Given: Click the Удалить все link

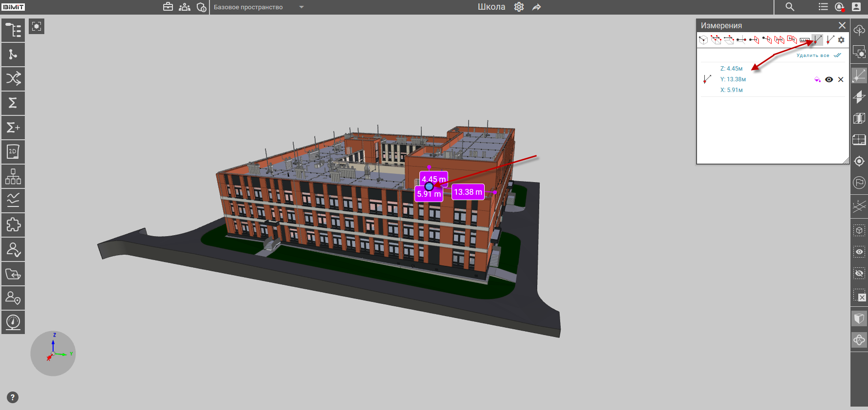Looking at the screenshot, I should [812, 56].
